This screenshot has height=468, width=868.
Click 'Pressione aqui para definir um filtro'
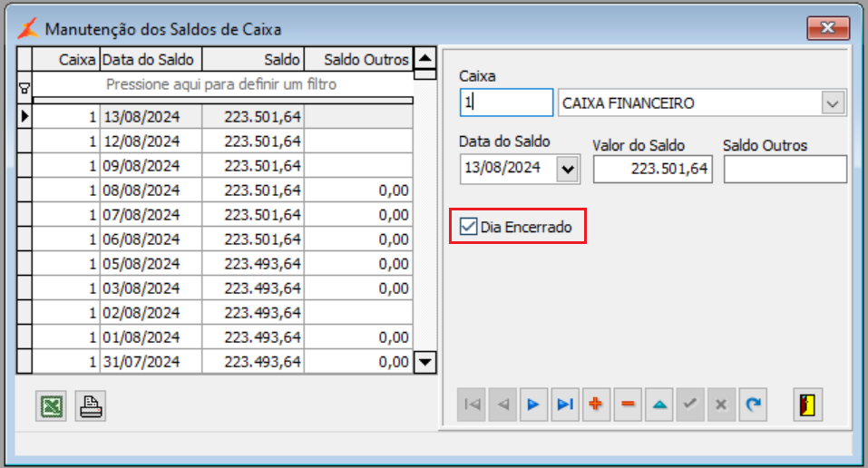(x=221, y=84)
